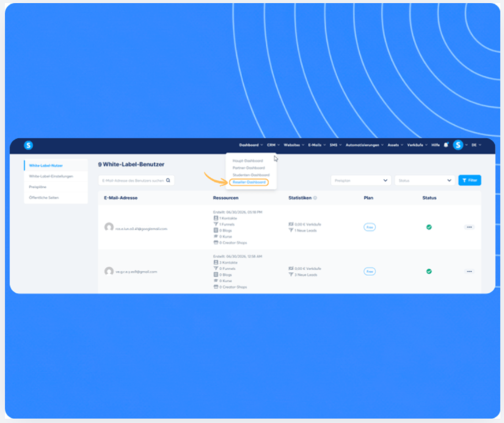Click the Verkäufe money icon in second row
Screen dimensions: 504x423
[291, 268]
